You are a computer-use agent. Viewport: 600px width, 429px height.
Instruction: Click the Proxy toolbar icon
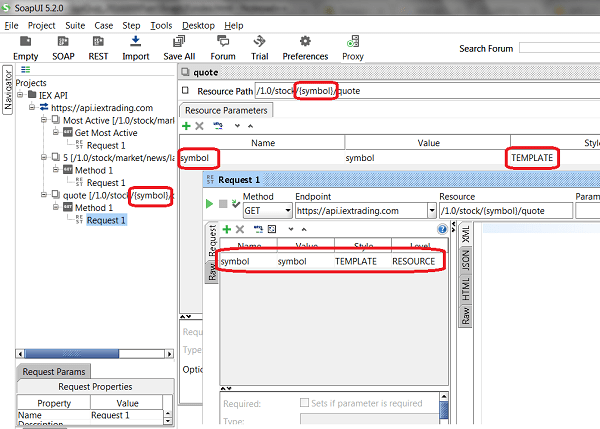point(353,48)
